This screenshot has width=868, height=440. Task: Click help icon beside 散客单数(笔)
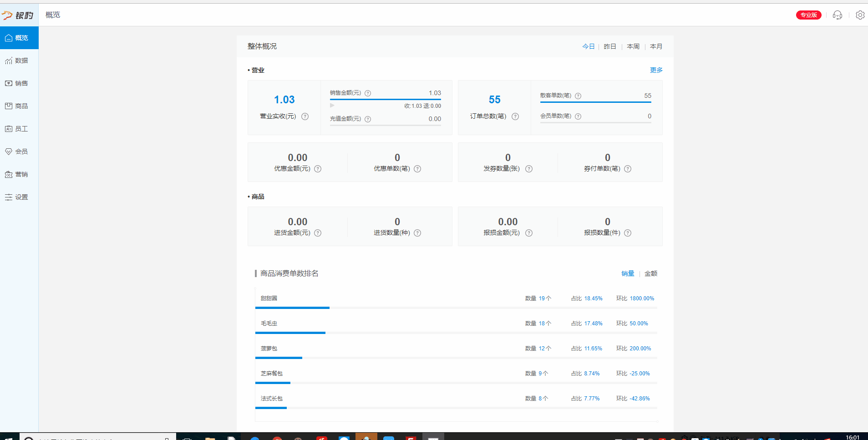click(x=578, y=96)
